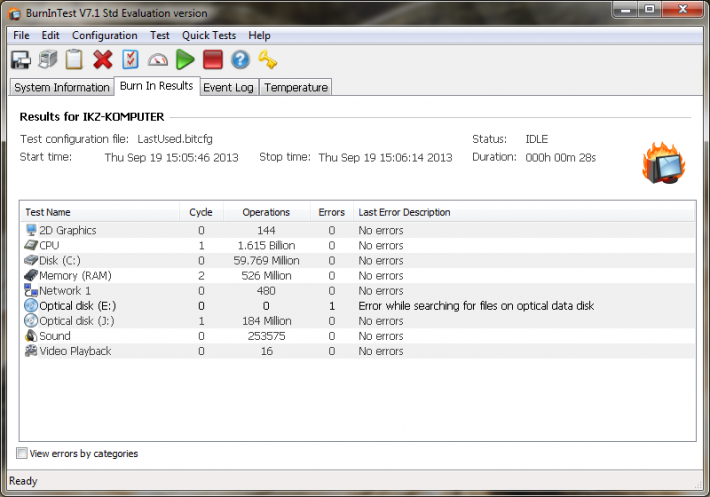Close the BurnInTest window
Screen dimensions: 710x497
pos(683,10)
